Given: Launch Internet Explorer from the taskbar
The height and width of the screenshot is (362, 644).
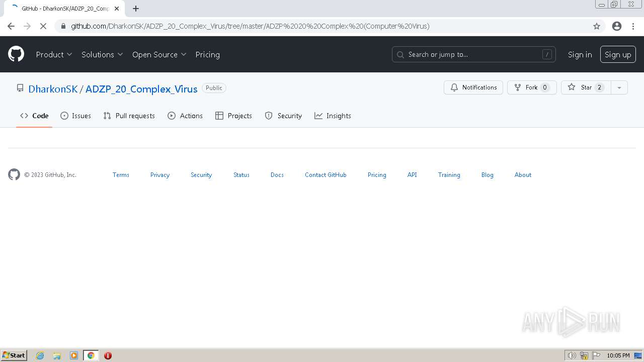Looking at the screenshot, I should coord(40,355).
